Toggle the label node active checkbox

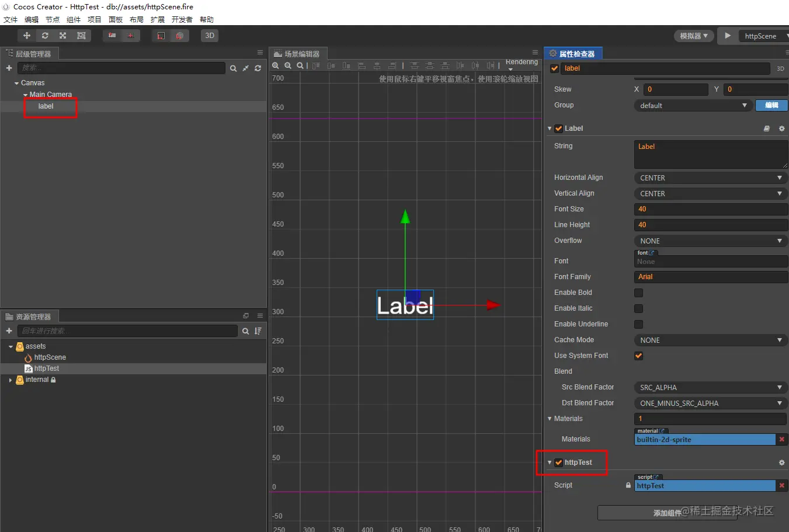coord(555,68)
